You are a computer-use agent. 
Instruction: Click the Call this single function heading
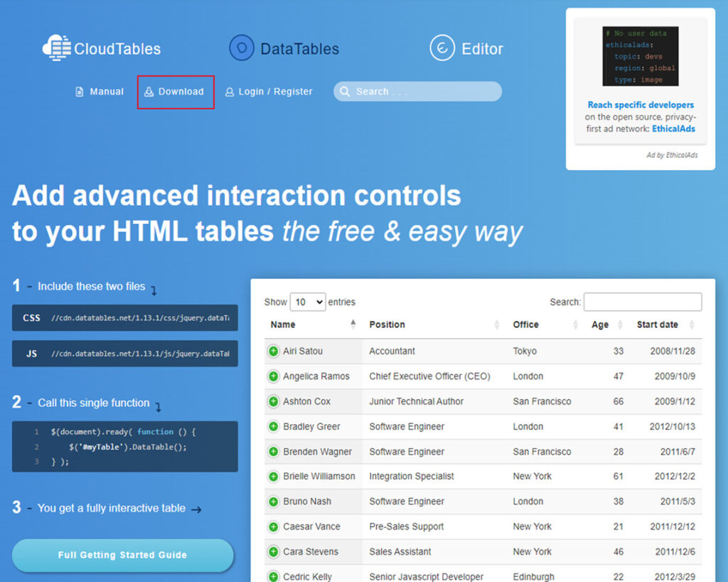[94, 403]
